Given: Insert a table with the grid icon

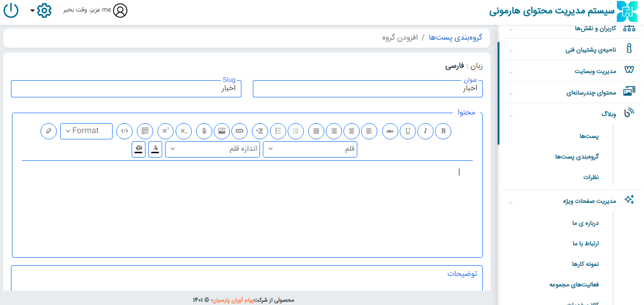Looking at the screenshot, I should (x=145, y=131).
